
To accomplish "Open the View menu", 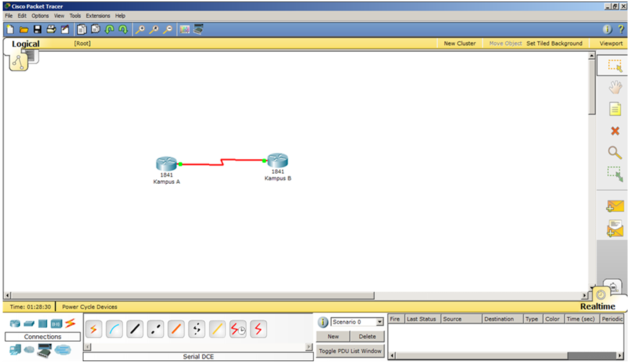I will 59,16.
